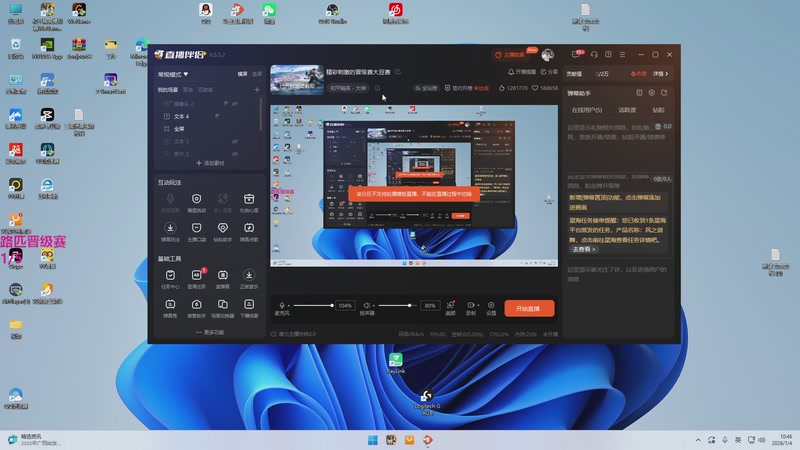Add a new scene with the plus icon
This screenshot has height=450, width=800.
click(257, 90)
